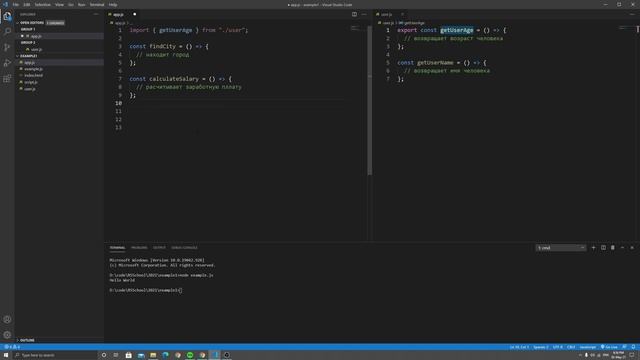640x360 pixels.
Task: Close the user.js editor tab
Action: click(x=402, y=14)
